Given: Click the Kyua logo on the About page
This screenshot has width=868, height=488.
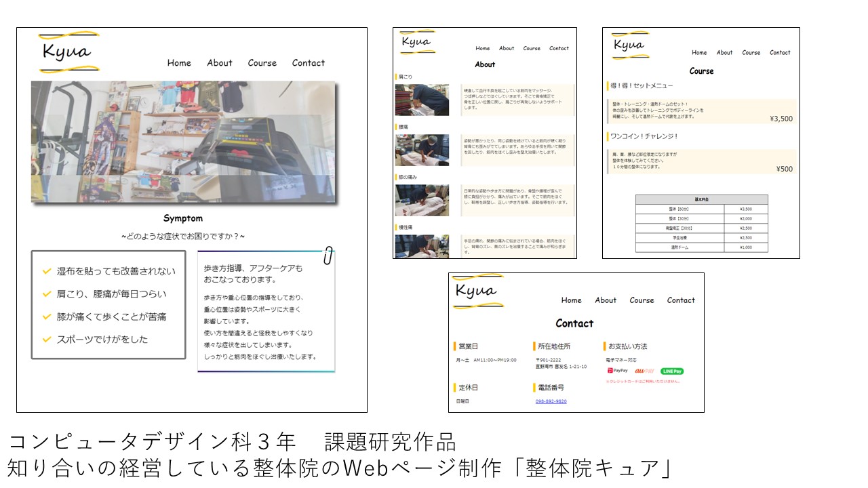Looking at the screenshot, I should point(417,42).
